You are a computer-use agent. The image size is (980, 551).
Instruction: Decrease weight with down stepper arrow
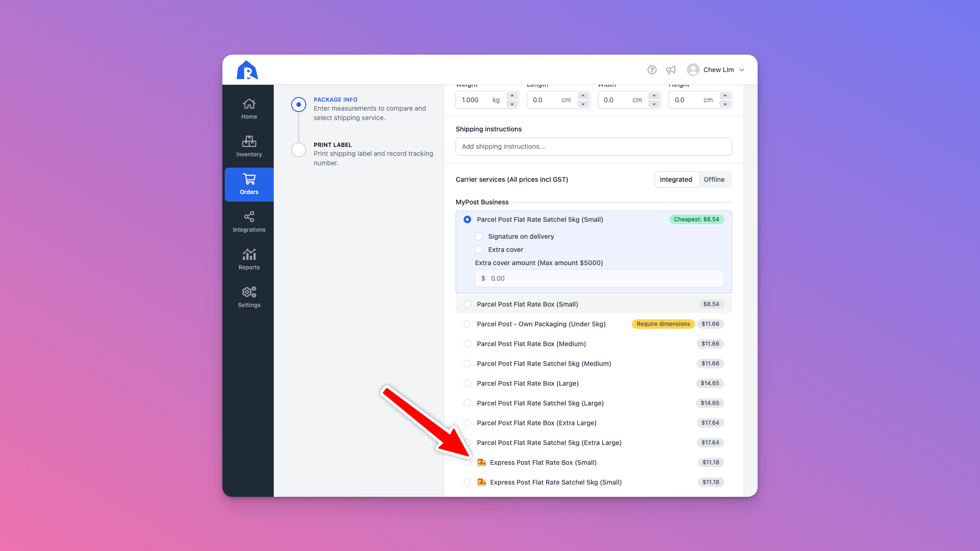(512, 104)
